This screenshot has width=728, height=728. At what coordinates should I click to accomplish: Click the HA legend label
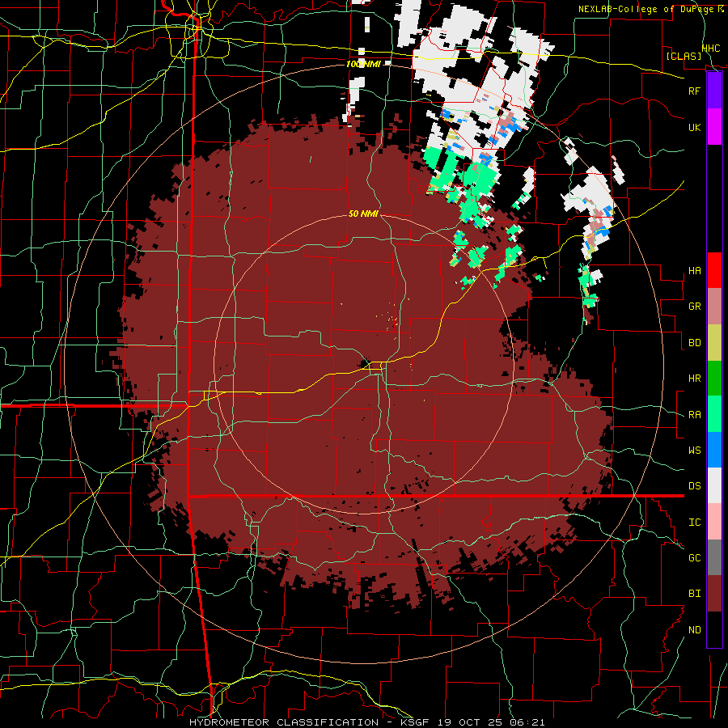[695, 271]
